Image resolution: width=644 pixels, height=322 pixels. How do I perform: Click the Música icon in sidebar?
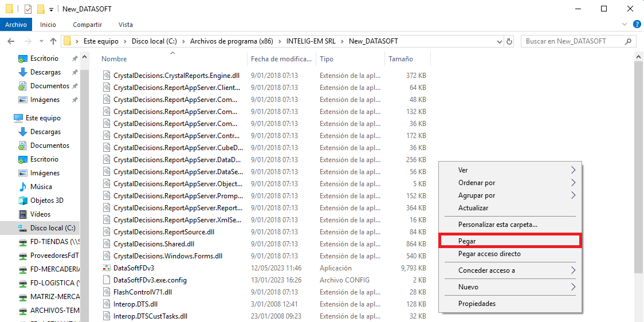tap(23, 186)
